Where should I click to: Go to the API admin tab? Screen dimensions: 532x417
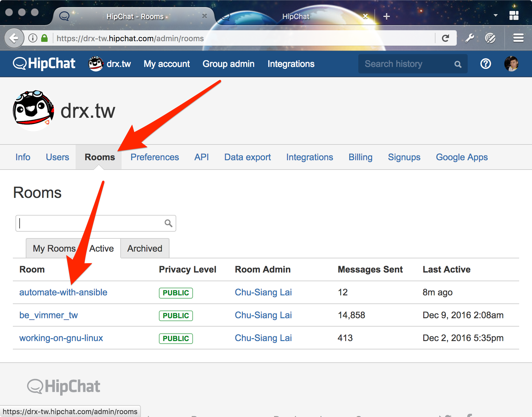pos(201,157)
